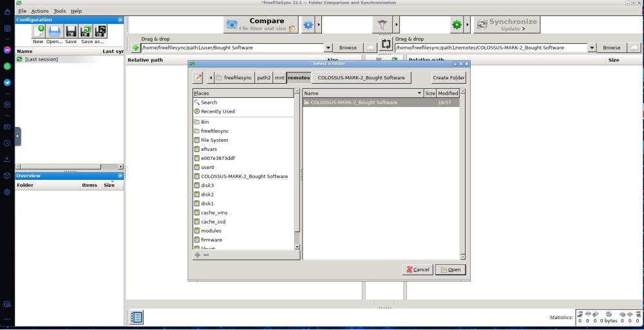The height and width of the screenshot is (330, 644).
Task: Remove bookmark with the minus icon
Action: (206, 255)
